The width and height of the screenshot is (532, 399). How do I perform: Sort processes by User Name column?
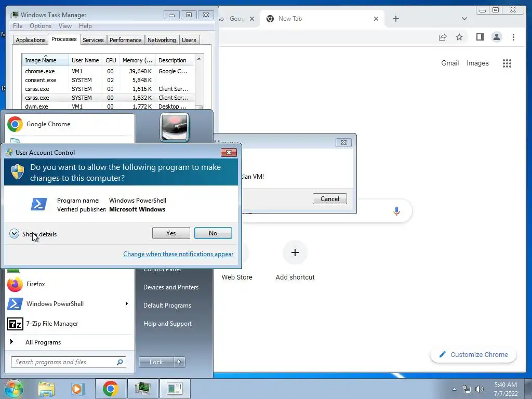(86, 60)
